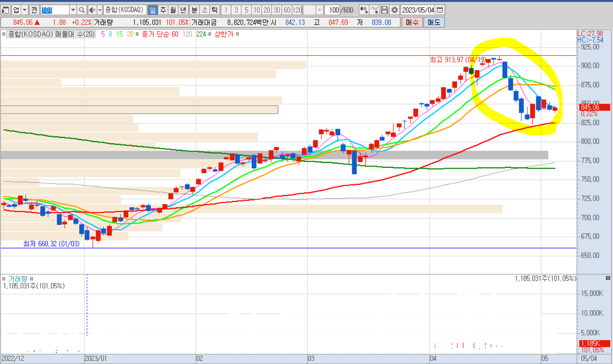
Task: Click the panel layout icon at toolbar start
Action: [5, 10]
